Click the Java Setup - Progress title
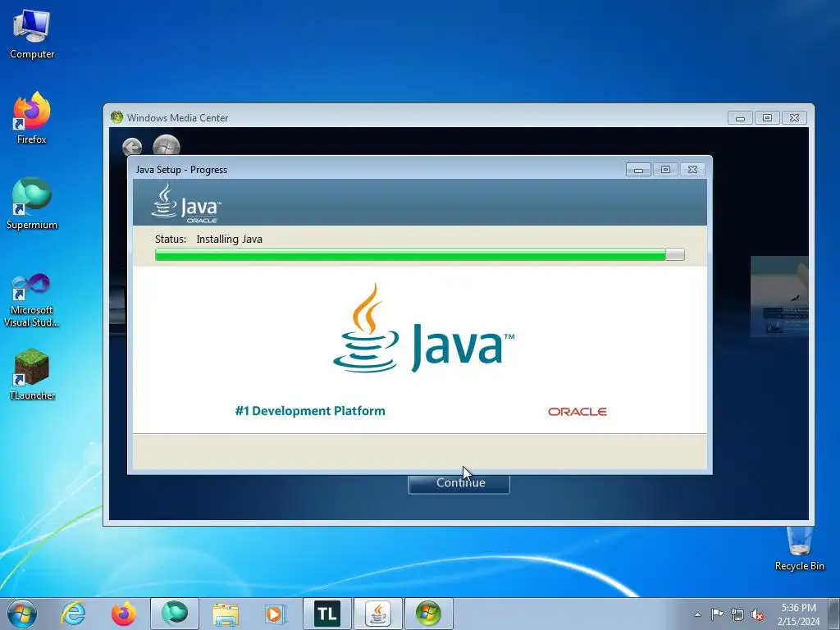840x630 pixels. click(181, 170)
